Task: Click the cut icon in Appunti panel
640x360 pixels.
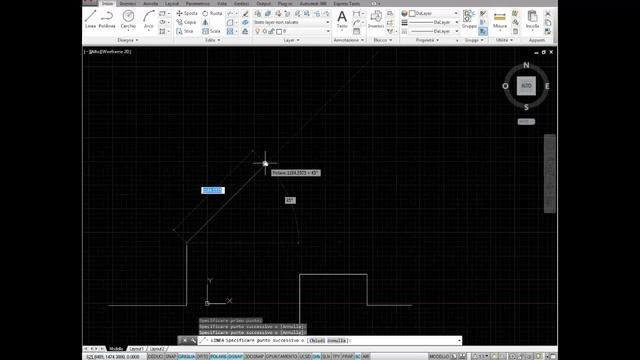Action: (548, 13)
